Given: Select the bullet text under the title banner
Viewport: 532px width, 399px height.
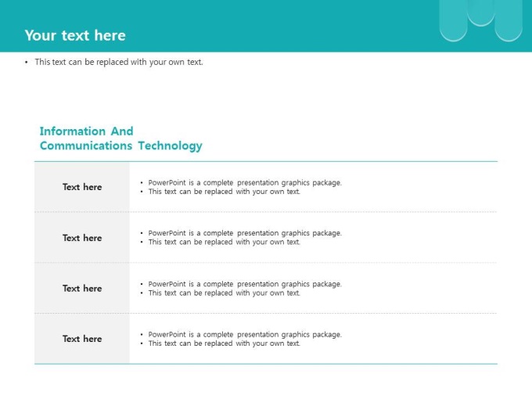Looking at the screenshot, I should pyautogui.click(x=118, y=62).
